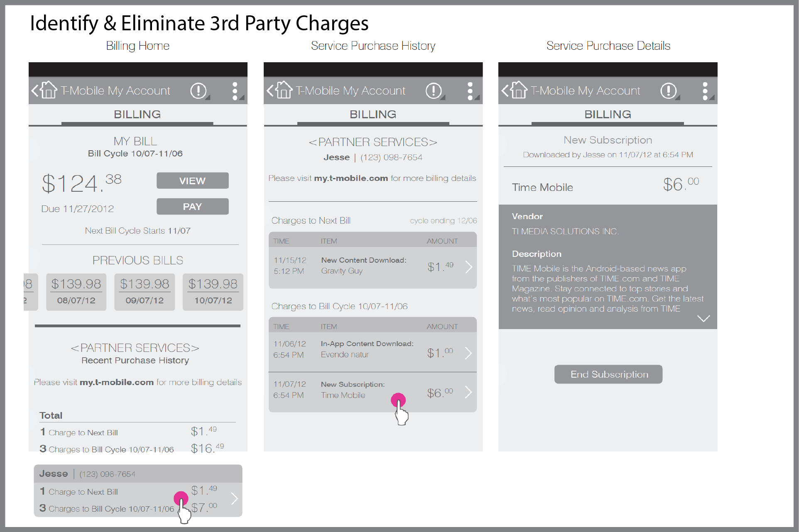Tap alert icon in Purchase Details header

pyautogui.click(x=668, y=90)
